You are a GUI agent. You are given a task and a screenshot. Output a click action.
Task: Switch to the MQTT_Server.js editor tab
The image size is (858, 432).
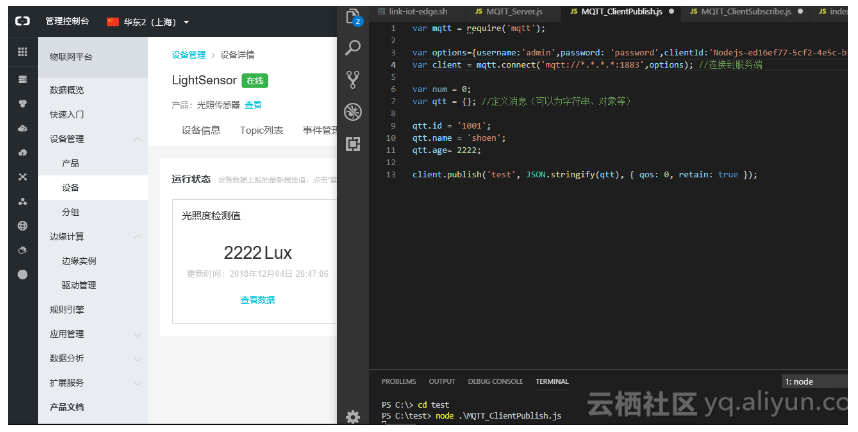pos(513,11)
